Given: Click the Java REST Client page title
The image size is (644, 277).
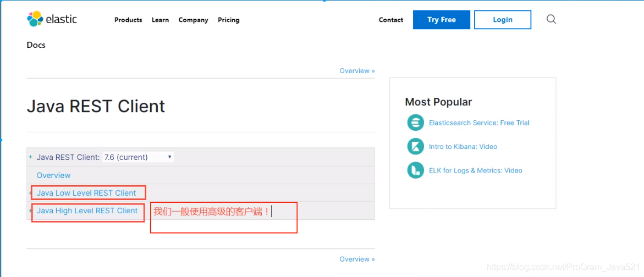Looking at the screenshot, I should pyautogui.click(x=96, y=106).
